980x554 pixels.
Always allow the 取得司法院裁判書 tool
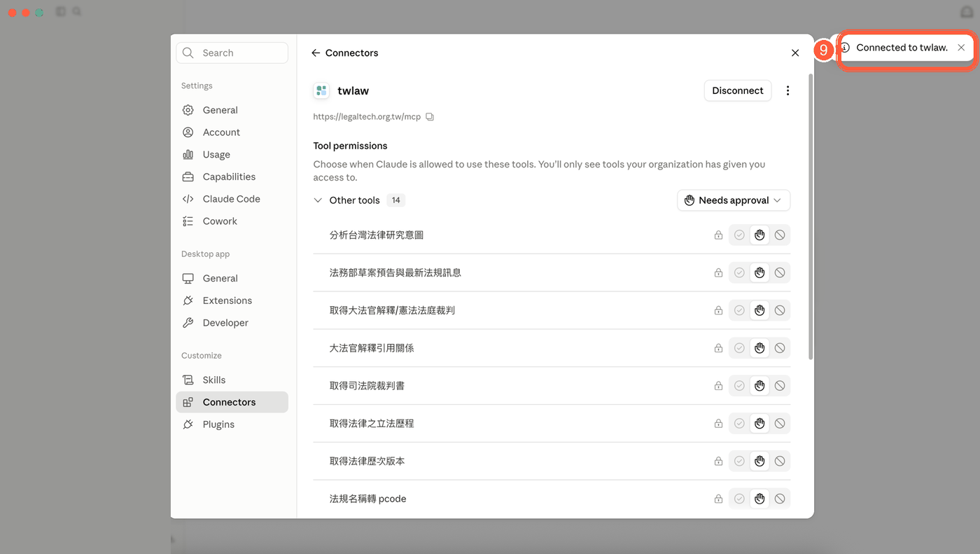point(739,386)
